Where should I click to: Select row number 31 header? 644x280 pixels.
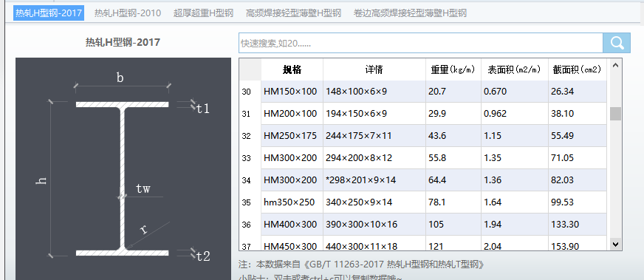point(250,114)
